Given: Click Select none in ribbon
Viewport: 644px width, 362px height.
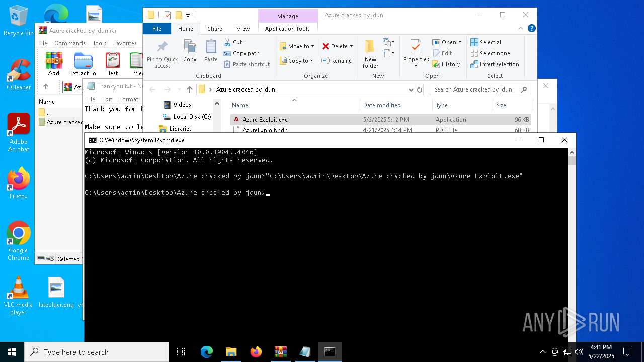Looking at the screenshot, I should coord(490,53).
